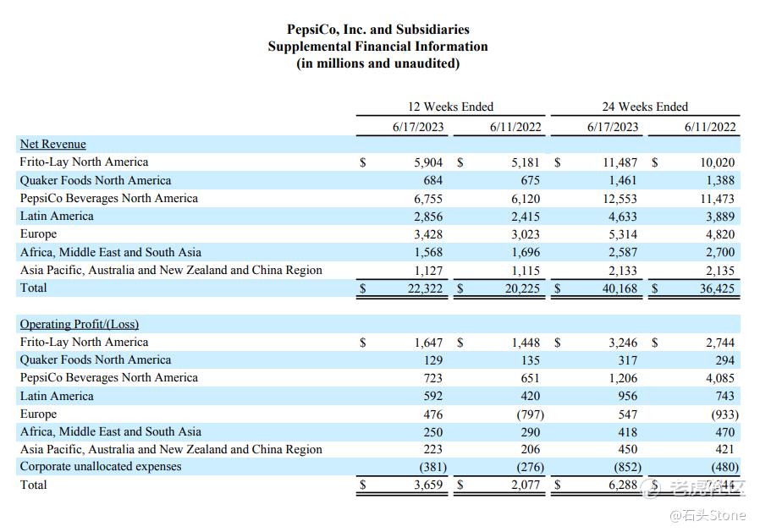
Task: Select 'Frito-Lay North America' in Net Revenue section
Action: (x=85, y=162)
